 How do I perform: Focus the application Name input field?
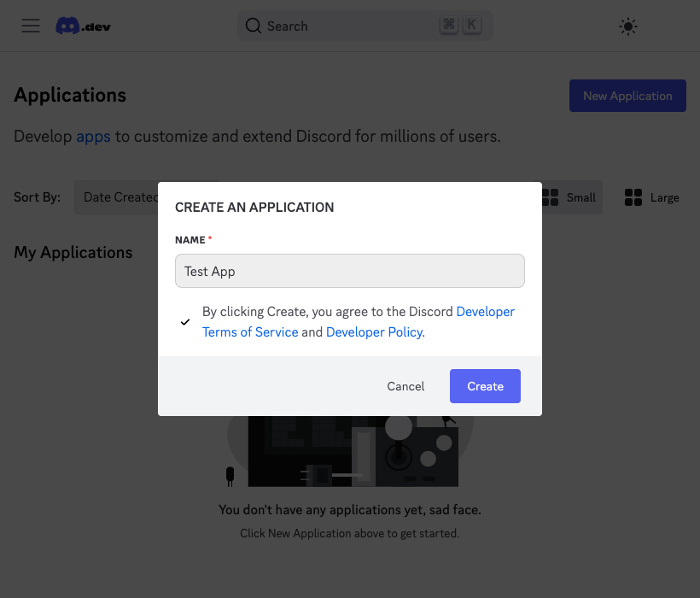(x=349, y=271)
